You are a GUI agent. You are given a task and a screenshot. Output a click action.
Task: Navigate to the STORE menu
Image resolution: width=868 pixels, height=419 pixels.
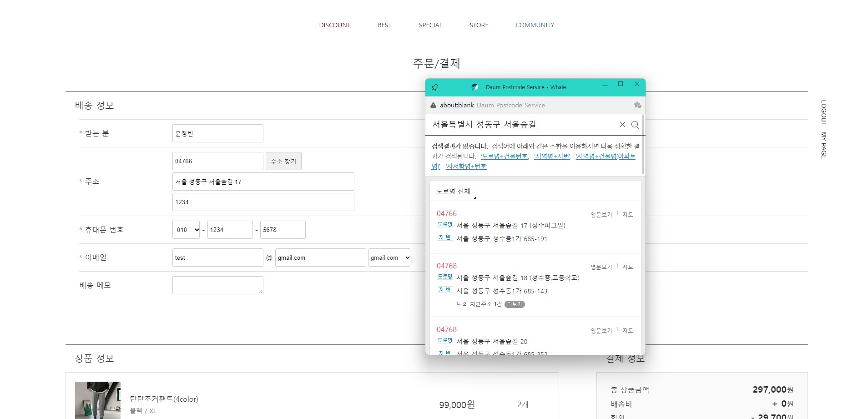479,25
